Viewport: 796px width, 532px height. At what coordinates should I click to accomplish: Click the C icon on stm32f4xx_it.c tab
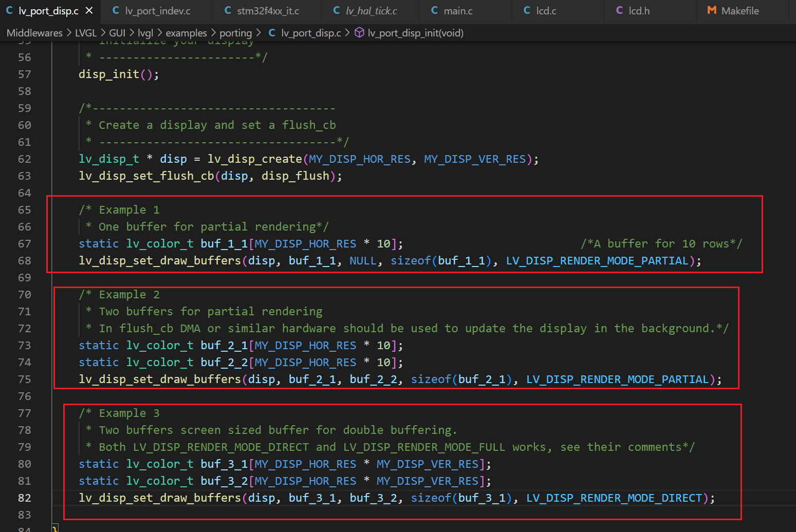(x=228, y=10)
